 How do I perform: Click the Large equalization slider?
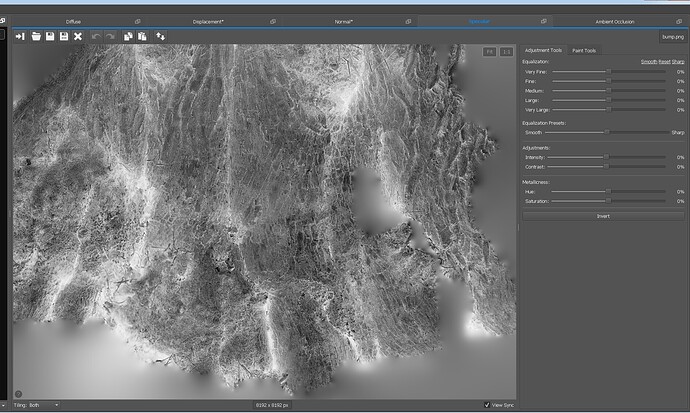(609, 100)
